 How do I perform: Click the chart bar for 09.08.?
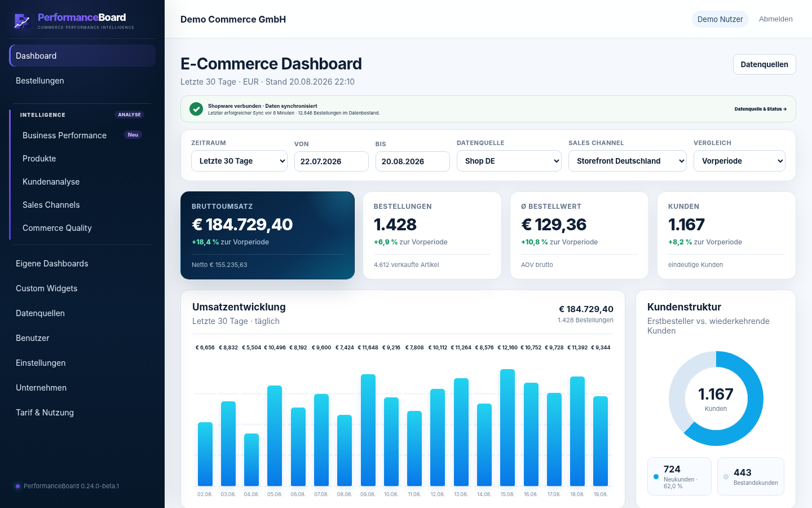pos(368,430)
